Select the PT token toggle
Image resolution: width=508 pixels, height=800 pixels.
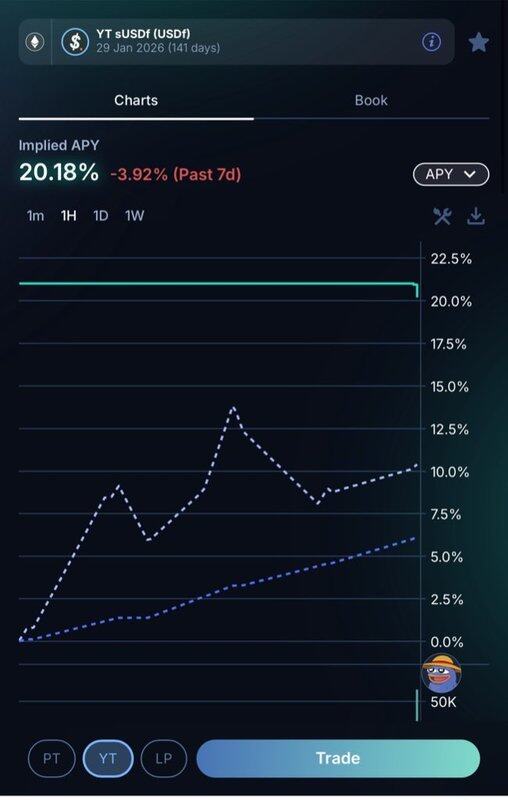click(52, 759)
